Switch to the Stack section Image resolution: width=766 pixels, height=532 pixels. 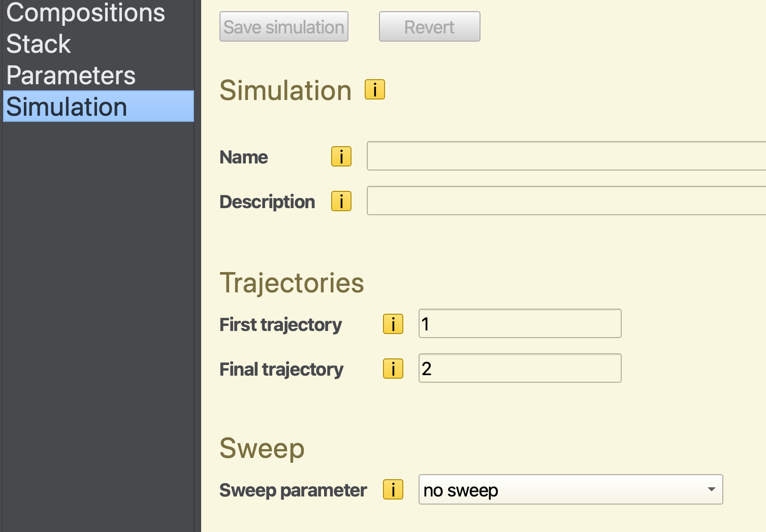pos(39,44)
